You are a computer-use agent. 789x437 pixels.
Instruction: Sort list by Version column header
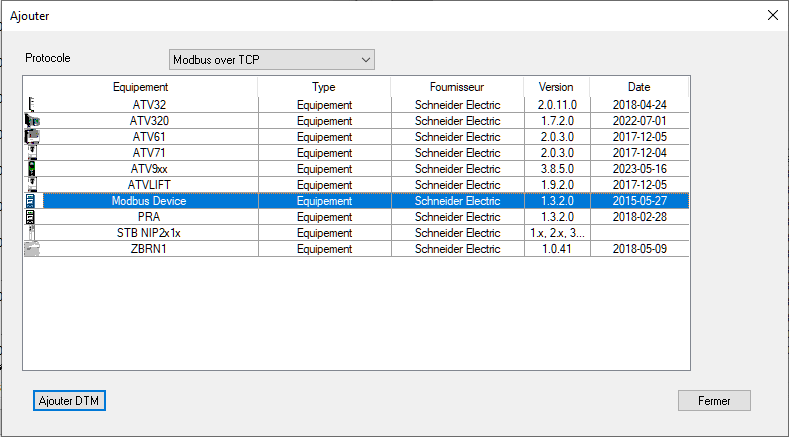tap(556, 87)
